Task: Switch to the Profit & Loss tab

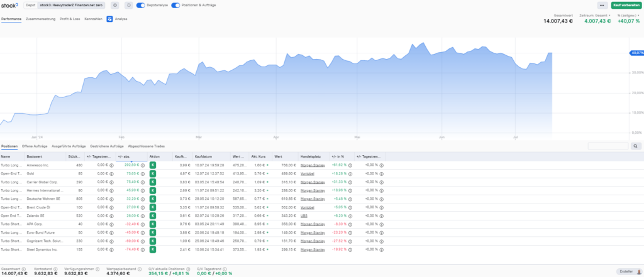Action: (70, 19)
